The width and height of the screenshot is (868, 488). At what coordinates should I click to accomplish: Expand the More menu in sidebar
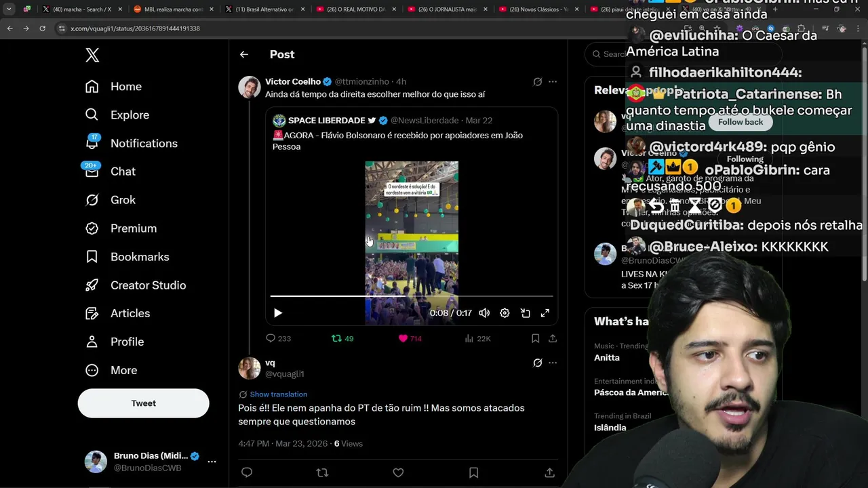tap(111, 370)
